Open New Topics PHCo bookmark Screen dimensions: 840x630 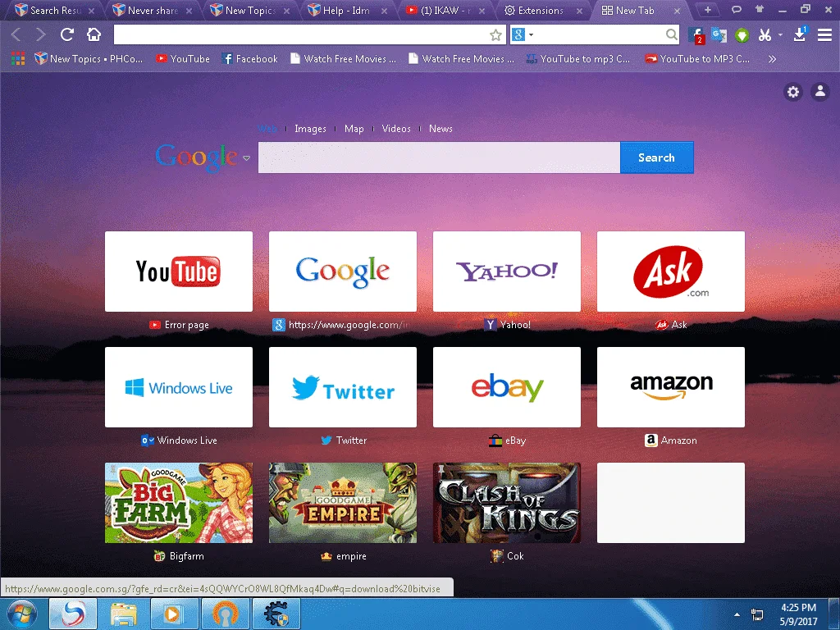tap(89, 59)
